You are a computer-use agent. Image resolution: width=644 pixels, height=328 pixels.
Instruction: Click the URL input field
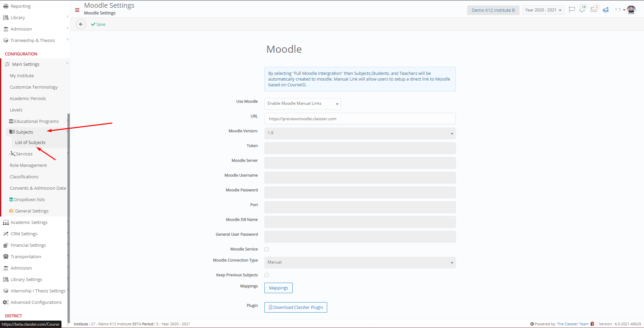coord(360,119)
